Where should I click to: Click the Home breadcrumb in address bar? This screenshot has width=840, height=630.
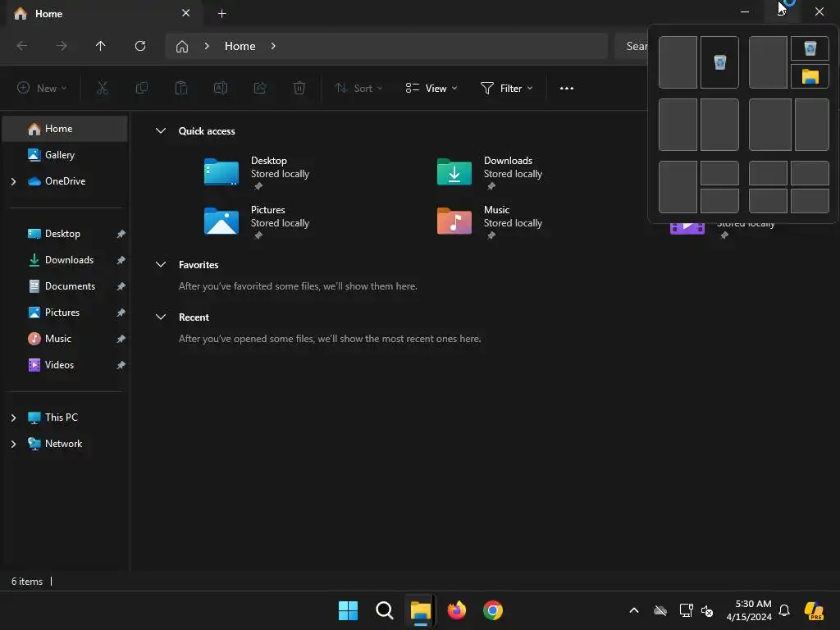click(x=240, y=46)
